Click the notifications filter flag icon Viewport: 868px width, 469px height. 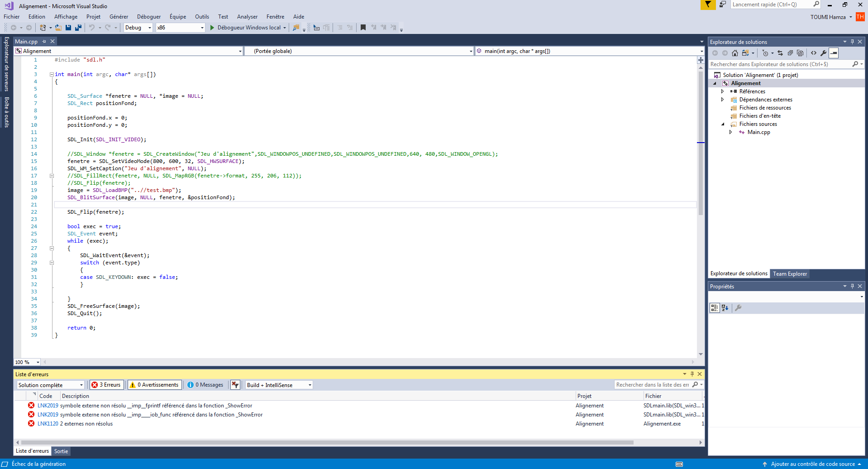coord(708,5)
